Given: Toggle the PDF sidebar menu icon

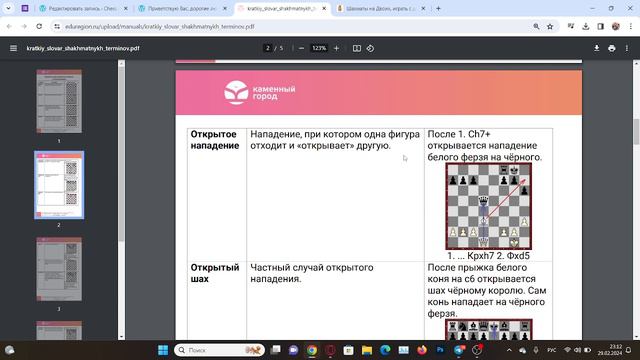Looking at the screenshot, I should pyautogui.click(x=13, y=48).
